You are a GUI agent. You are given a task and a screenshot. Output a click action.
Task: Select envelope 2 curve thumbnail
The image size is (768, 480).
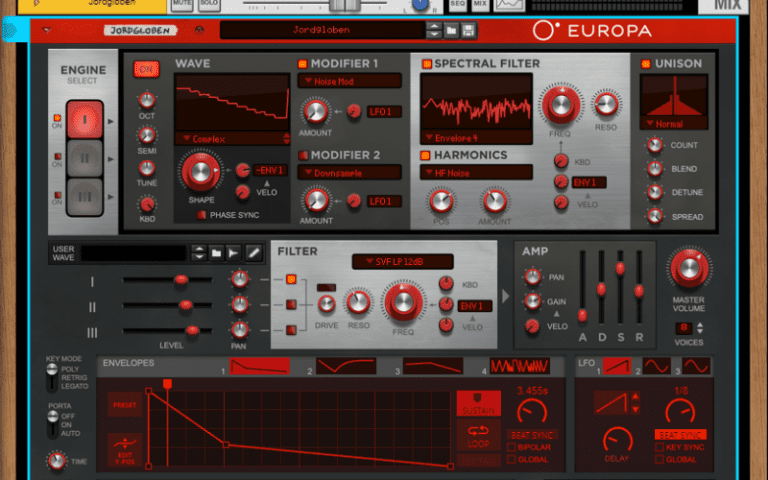point(346,367)
